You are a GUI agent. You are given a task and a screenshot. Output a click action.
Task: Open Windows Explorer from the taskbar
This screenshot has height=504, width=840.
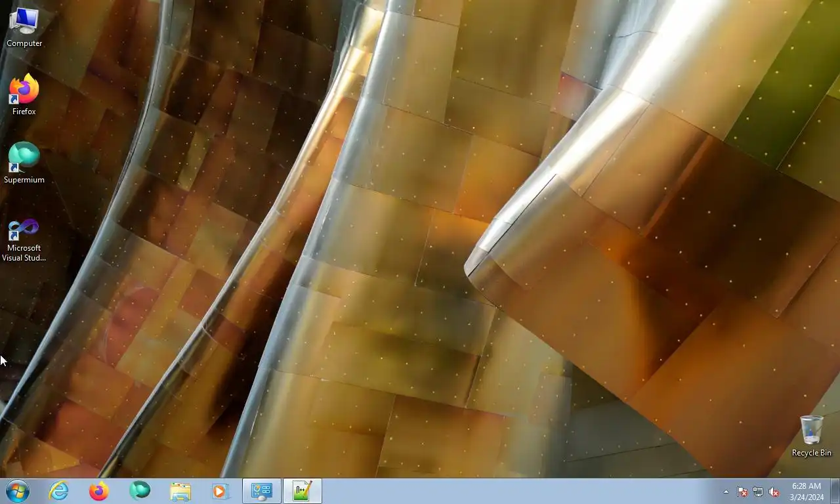180,491
